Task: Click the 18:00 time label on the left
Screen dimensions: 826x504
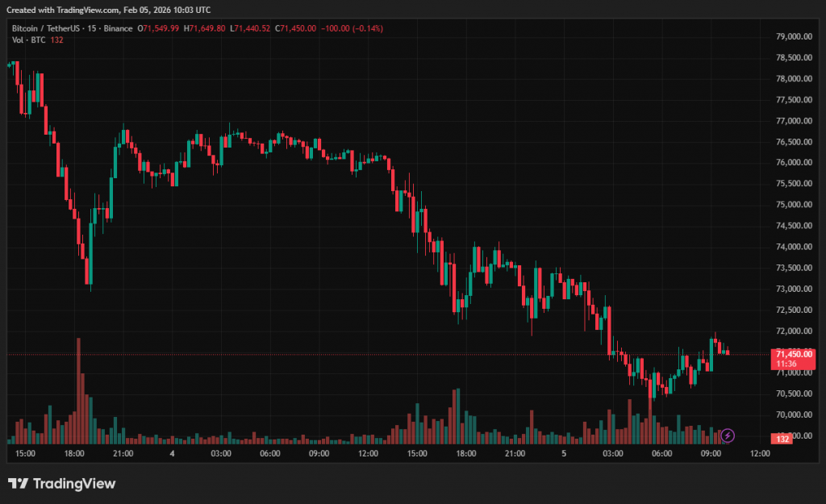Action: click(x=74, y=454)
